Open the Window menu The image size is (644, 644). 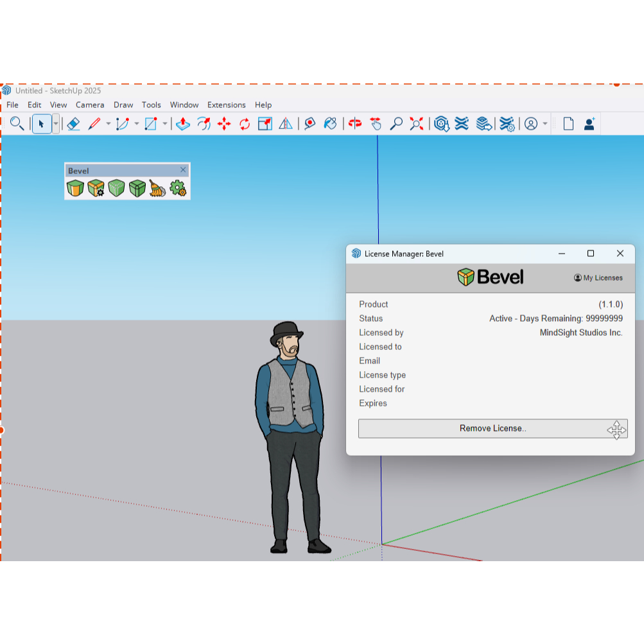point(184,105)
